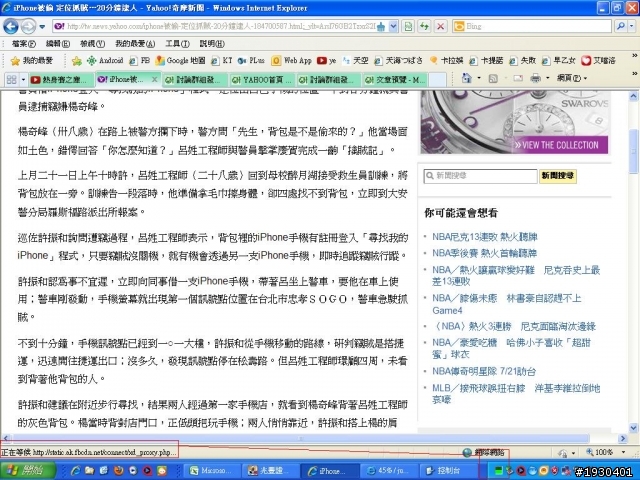Image resolution: width=640 pixels, height=480 pixels.
Task: Click the Windows 開始 Start button
Action: coord(27,471)
